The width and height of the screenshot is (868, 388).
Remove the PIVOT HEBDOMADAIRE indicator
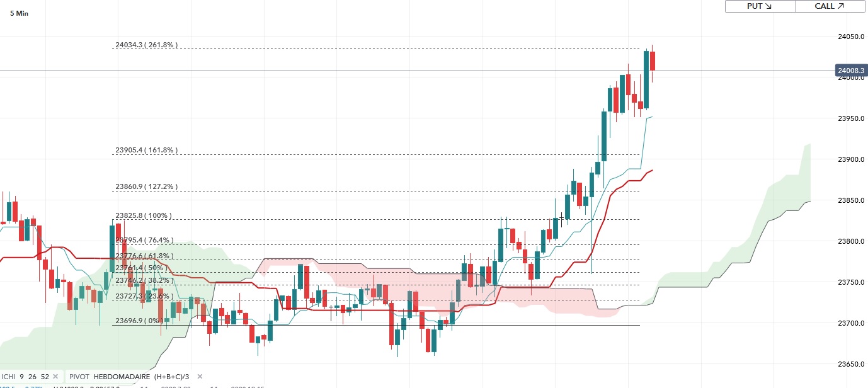[x=200, y=376]
